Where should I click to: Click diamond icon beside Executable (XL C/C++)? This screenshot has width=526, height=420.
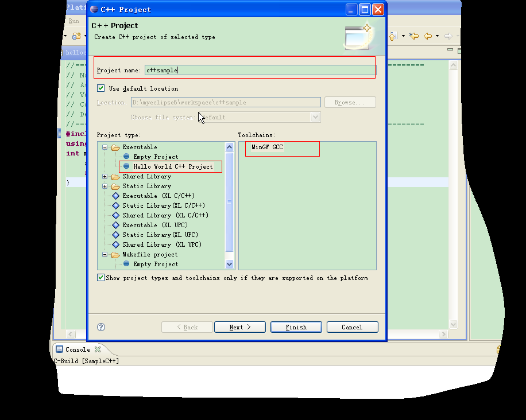click(x=116, y=196)
